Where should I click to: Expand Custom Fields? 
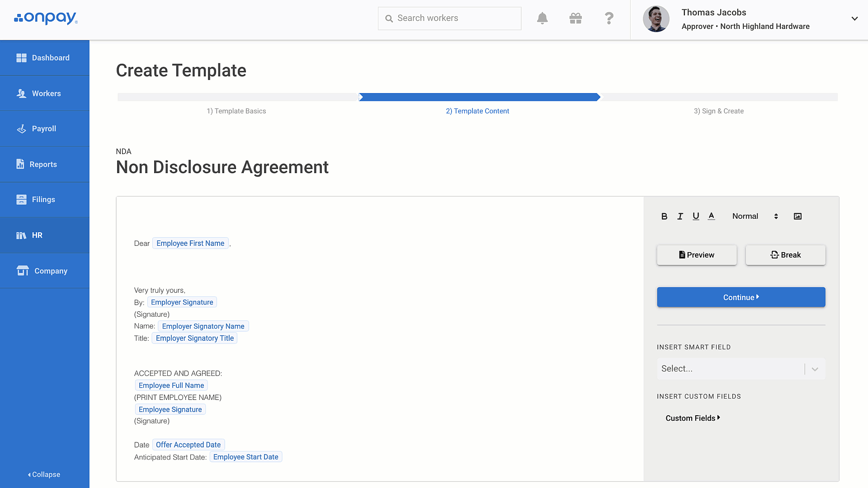coord(693,418)
